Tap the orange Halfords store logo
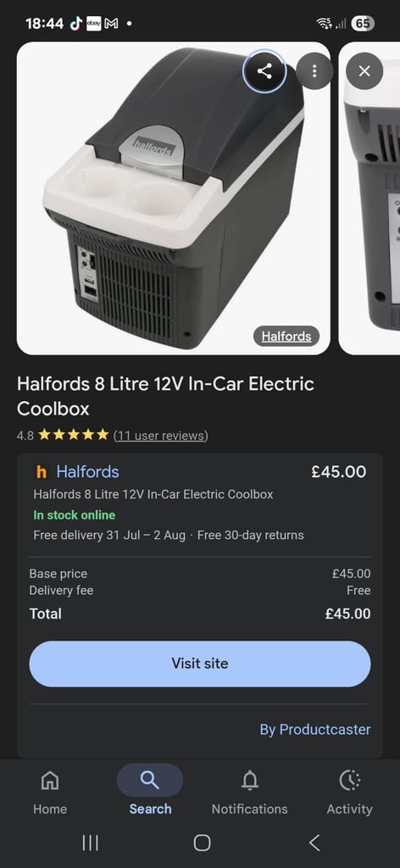This screenshot has width=400, height=868. click(x=42, y=472)
